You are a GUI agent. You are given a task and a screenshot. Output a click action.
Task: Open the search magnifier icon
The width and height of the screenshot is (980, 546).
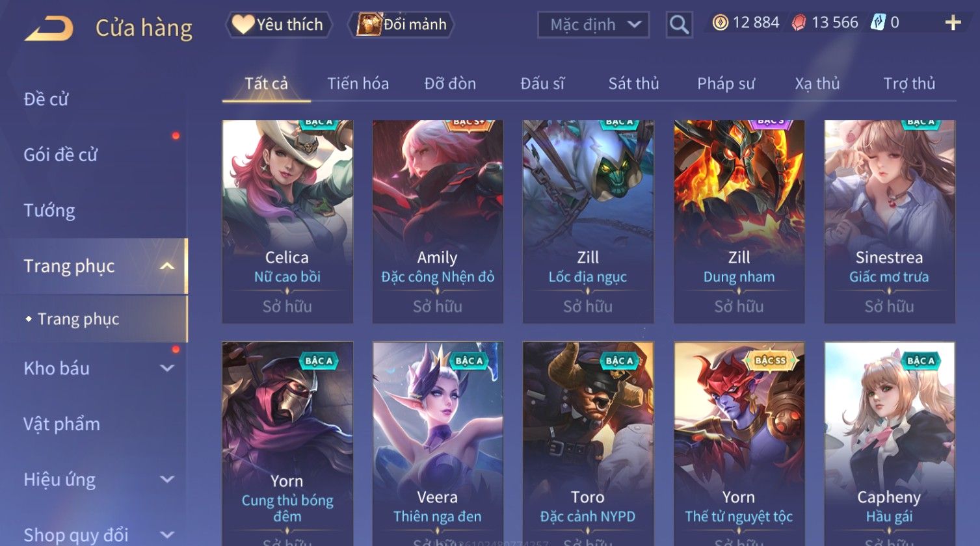[x=679, y=25]
